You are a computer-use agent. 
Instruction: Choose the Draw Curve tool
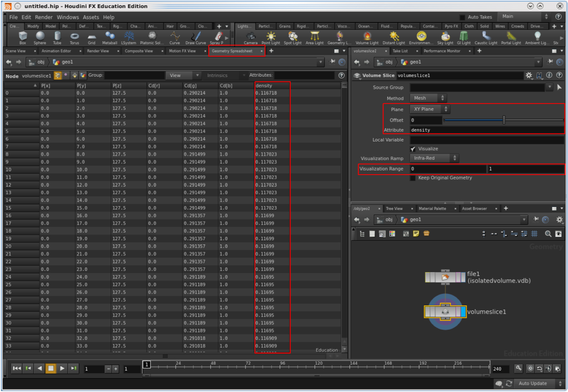196,38
